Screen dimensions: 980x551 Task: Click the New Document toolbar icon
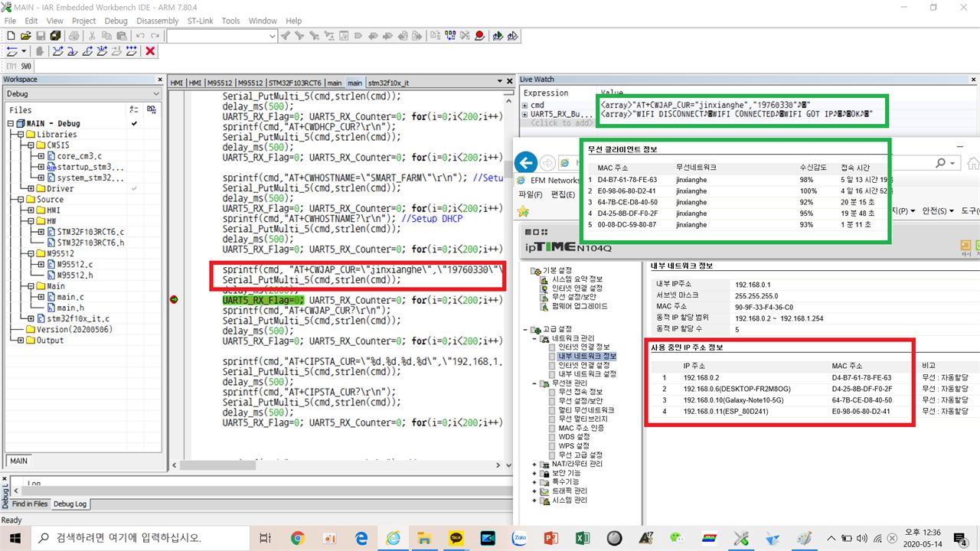coord(11,36)
